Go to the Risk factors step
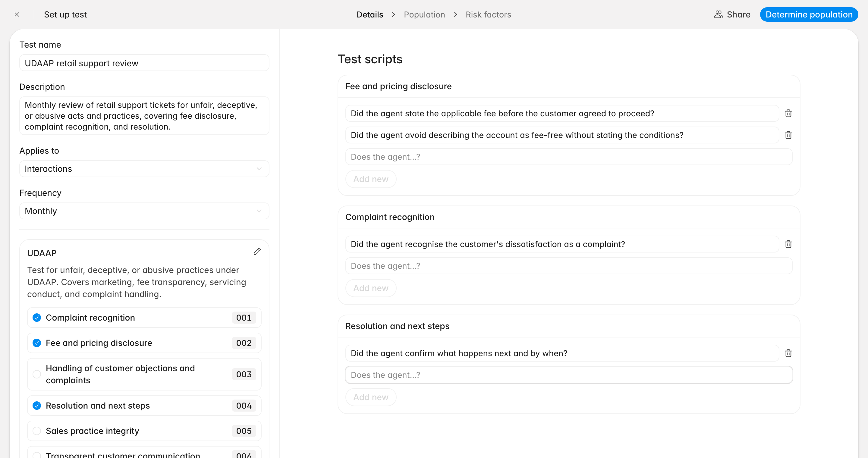 tap(488, 14)
